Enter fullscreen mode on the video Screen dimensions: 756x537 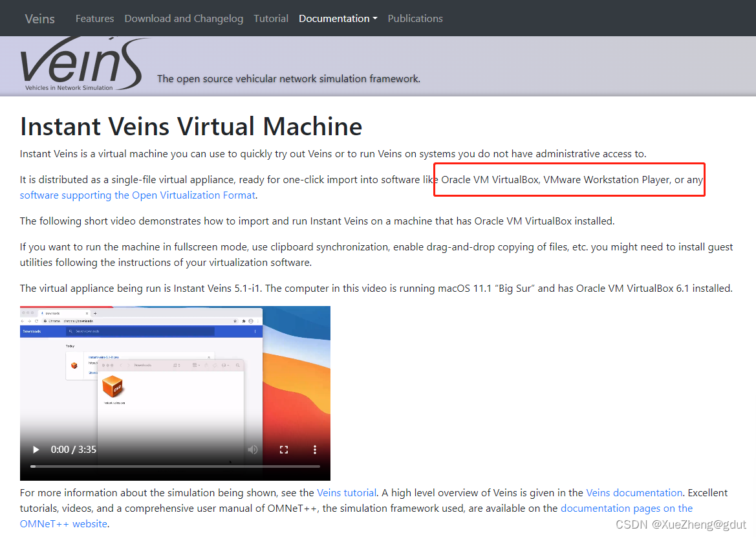pos(284,450)
